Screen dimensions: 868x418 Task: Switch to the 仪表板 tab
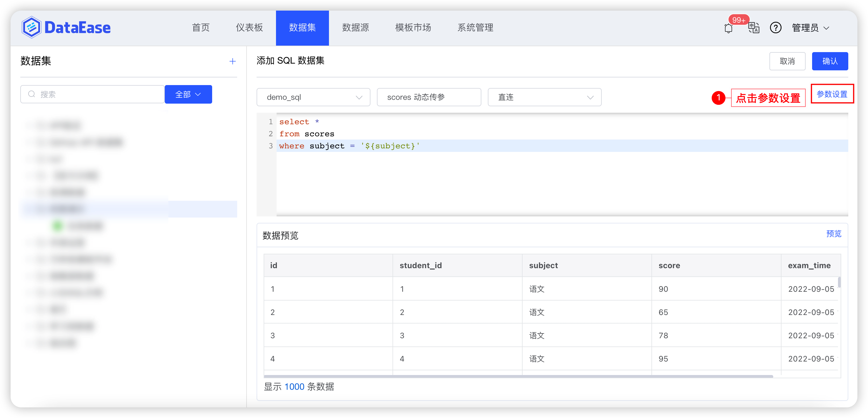[x=249, y=28]
